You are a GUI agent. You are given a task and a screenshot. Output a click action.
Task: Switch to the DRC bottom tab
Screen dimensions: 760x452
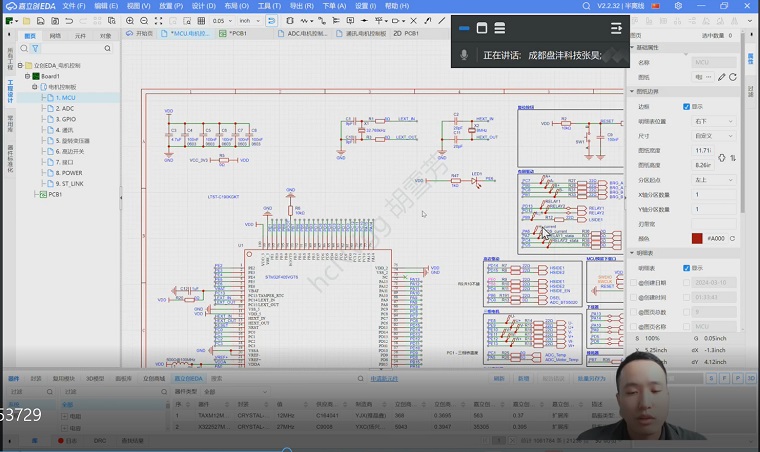(x=100, y=440)
